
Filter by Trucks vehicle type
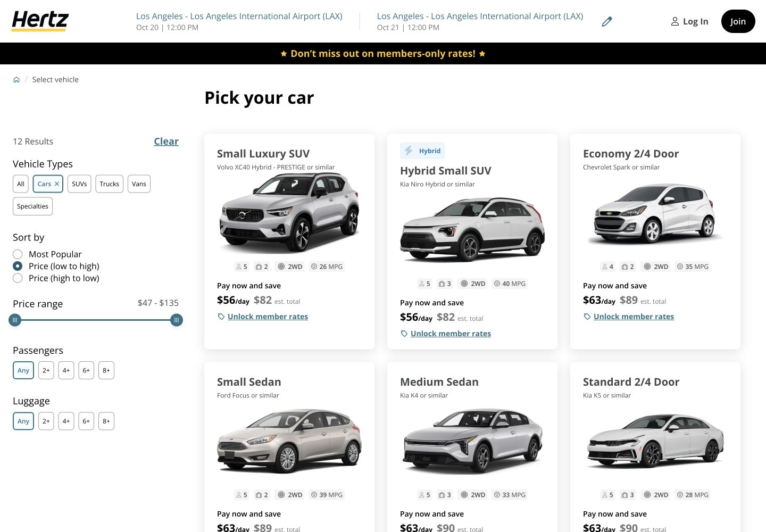(110, 184)
